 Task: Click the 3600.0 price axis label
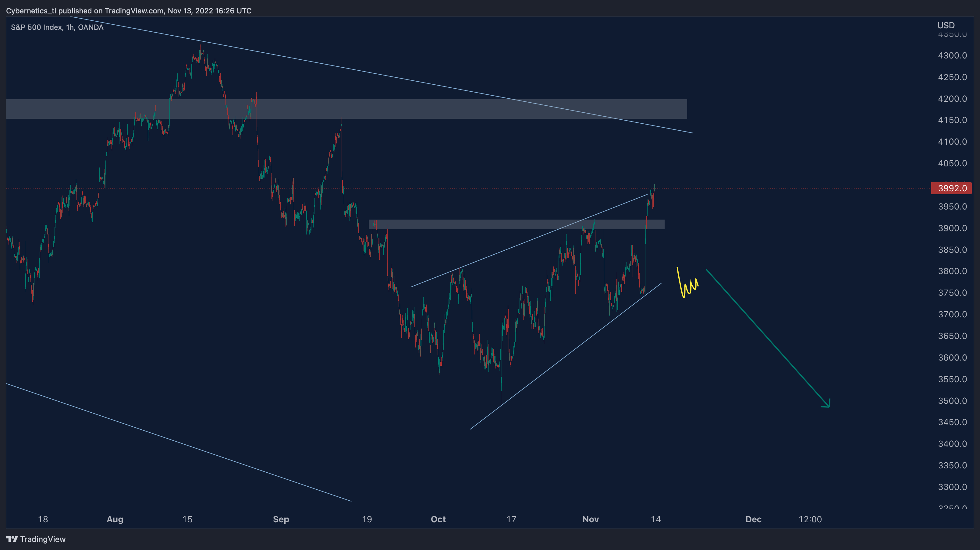click(x=952, y=358)
